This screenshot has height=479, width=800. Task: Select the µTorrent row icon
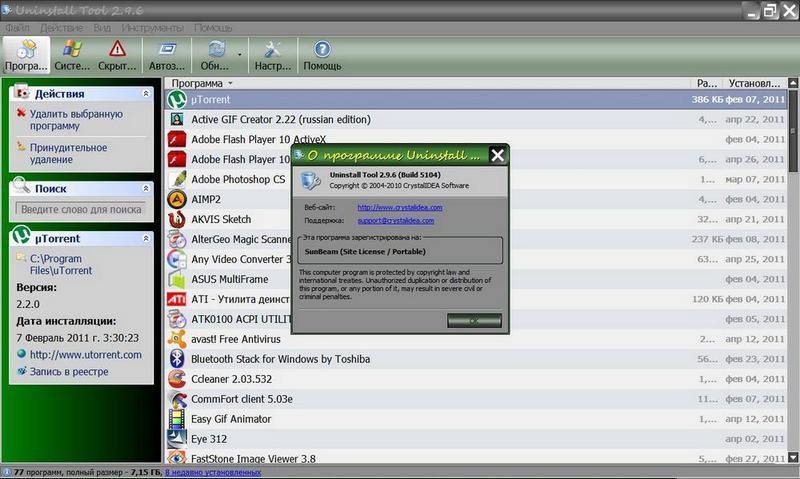pyautogui.click(x=177, y=99)
